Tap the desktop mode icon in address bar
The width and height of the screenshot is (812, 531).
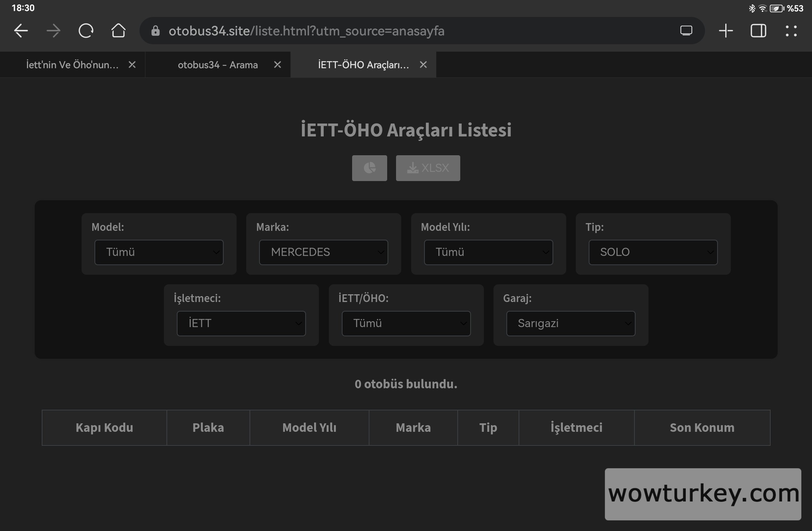(686, 31)
